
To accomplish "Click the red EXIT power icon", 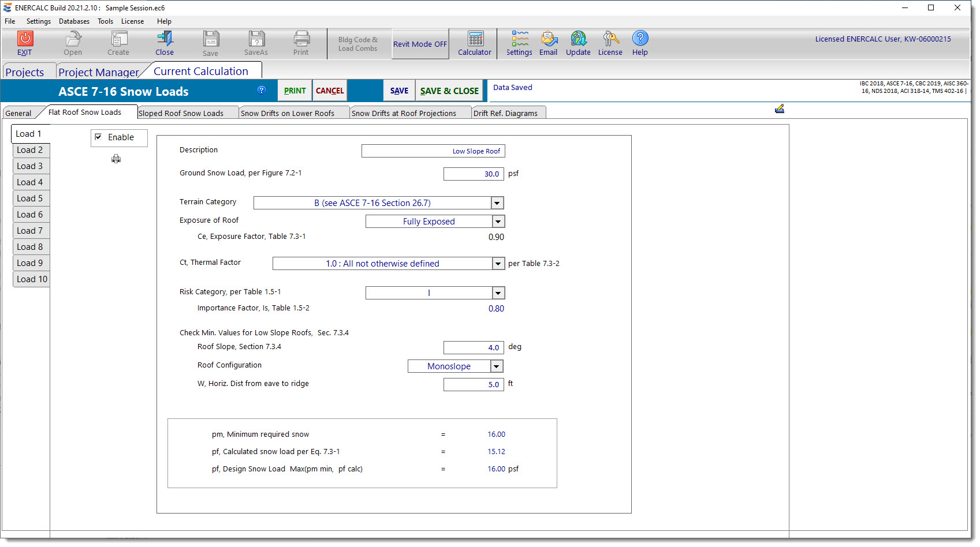I will [x=25, y=39].
